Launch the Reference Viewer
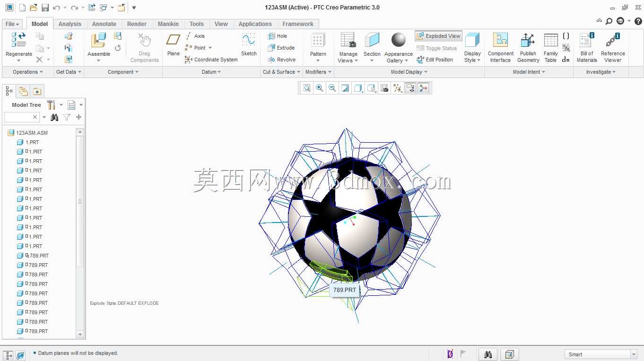 (x=613, y=47)
